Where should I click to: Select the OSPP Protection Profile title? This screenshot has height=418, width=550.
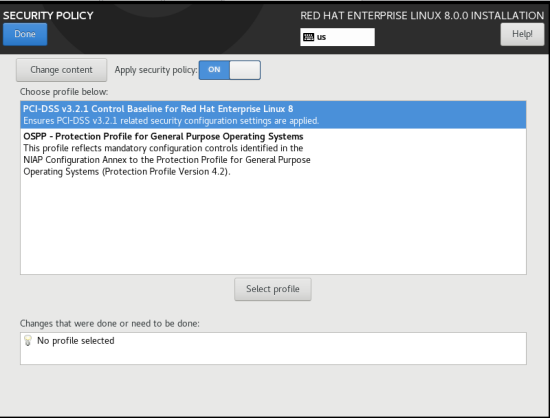(163, 136)
